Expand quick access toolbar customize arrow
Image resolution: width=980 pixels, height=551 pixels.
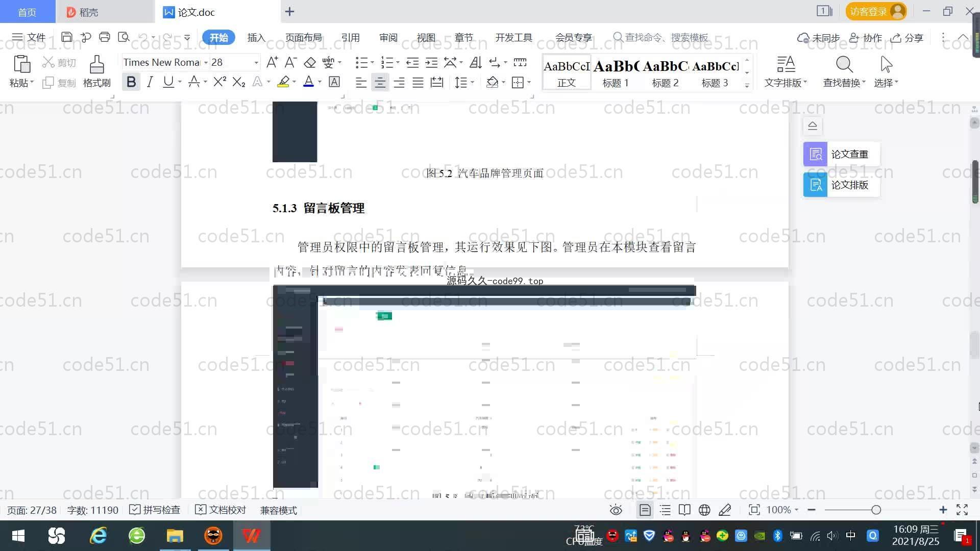tap(187, 37)
